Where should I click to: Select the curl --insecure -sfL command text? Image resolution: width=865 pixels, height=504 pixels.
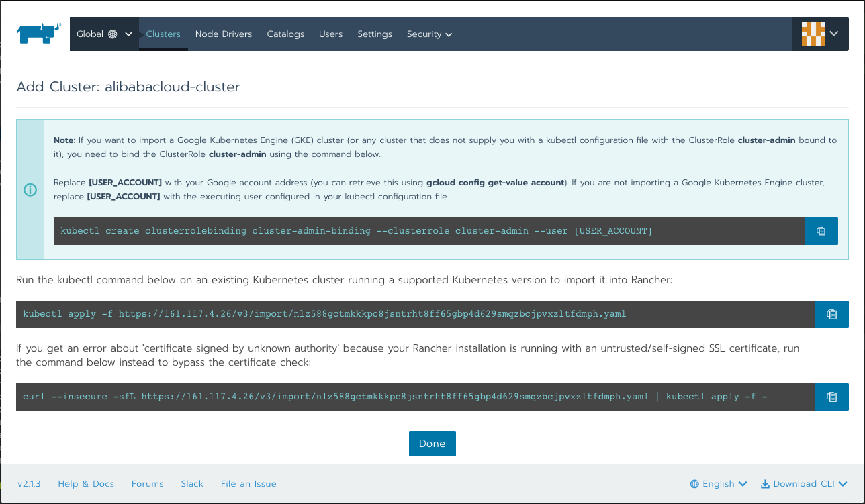[395, 397]
